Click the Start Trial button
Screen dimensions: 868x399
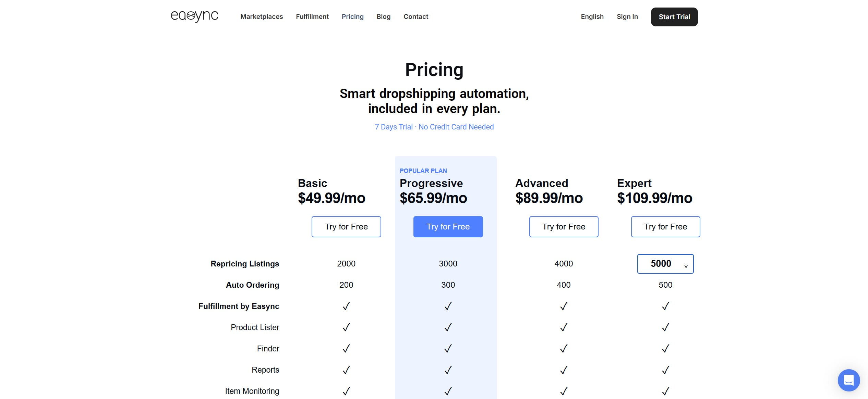tap(674, 17)
